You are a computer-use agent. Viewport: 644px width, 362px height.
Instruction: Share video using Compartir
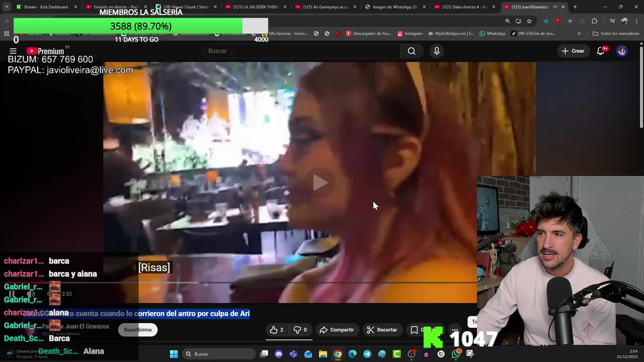click(x=337, y=330)
